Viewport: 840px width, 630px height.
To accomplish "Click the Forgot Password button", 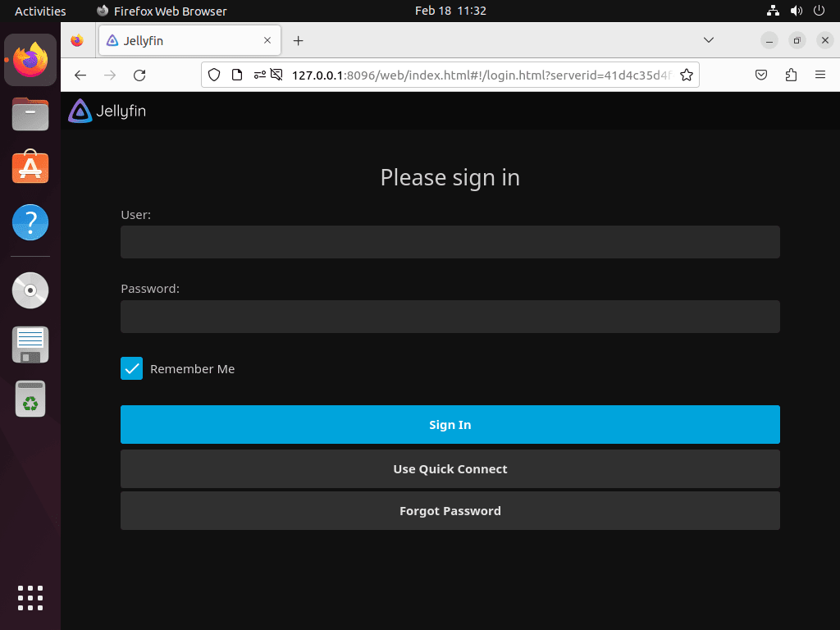I will pos(450,510).
